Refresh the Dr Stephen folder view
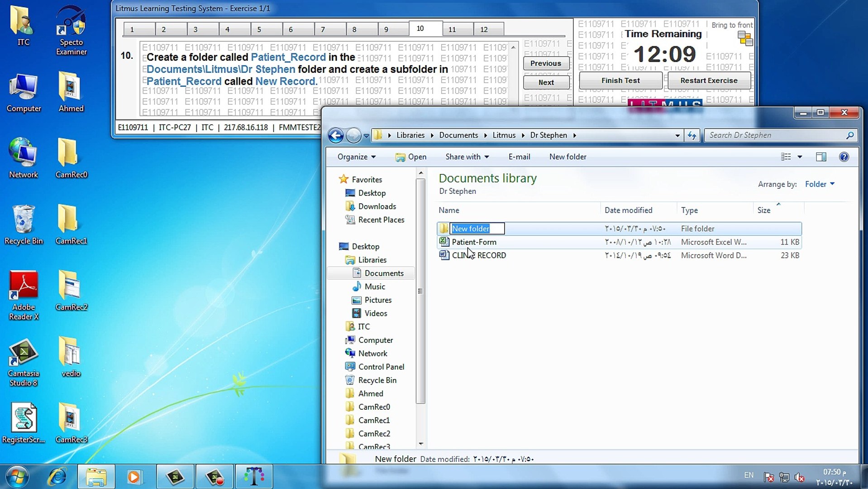 692,135
